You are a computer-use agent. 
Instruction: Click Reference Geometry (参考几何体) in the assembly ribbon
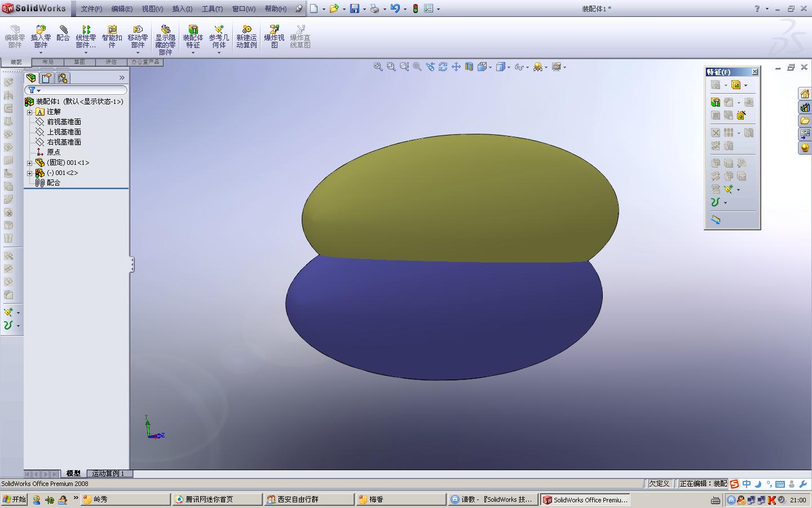[219, 37]
